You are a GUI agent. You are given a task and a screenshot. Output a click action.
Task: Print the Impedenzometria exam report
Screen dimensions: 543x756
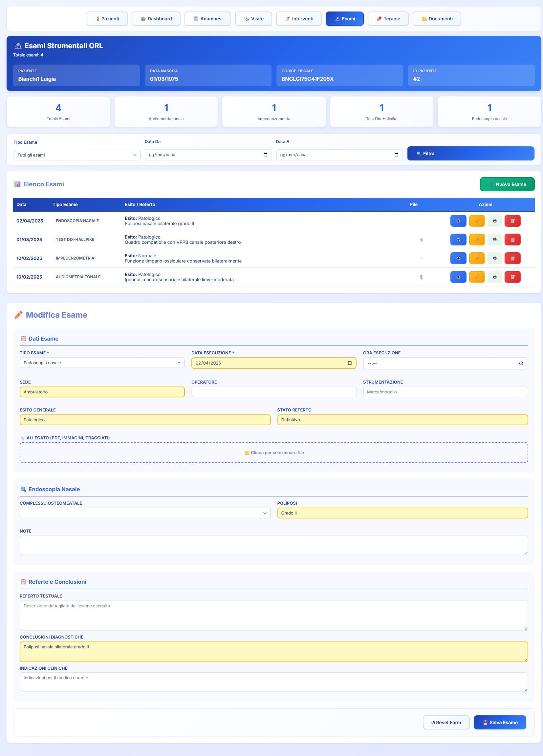[494, 258]
